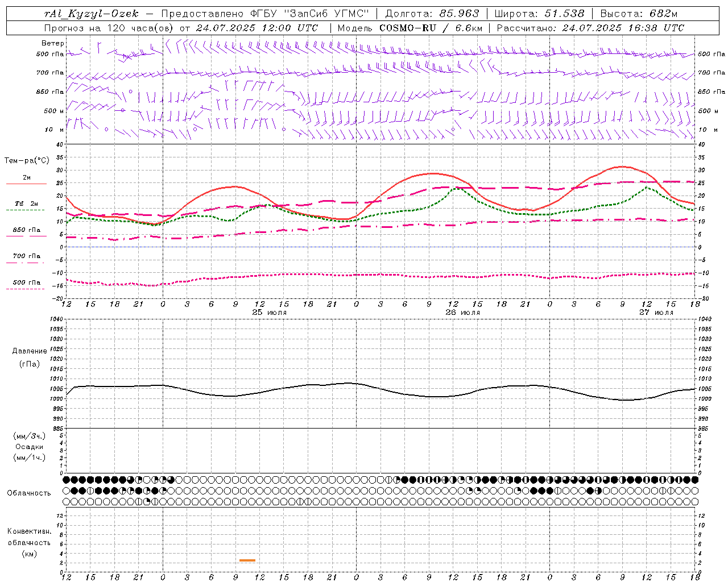Click the elevation text Высота: 682м
Image resolution: width=728 pixels, height=582 pixels.
pos(639,14)
